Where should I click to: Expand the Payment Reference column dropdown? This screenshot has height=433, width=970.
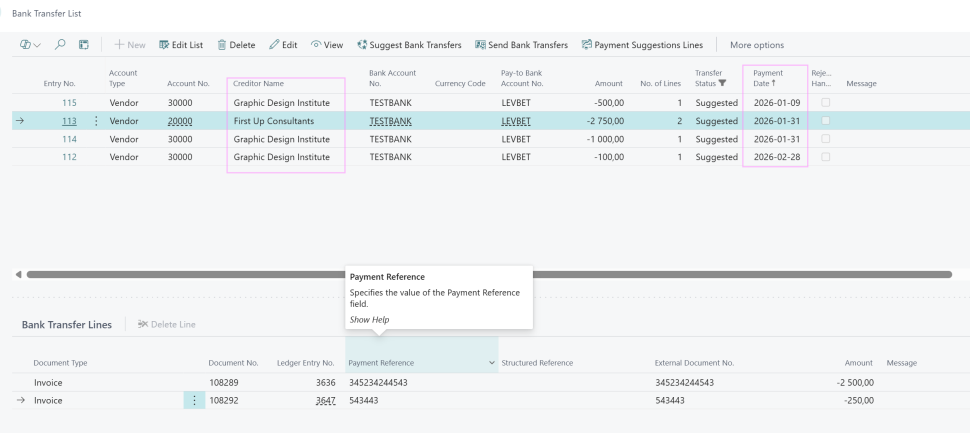[x=492, y=362]
